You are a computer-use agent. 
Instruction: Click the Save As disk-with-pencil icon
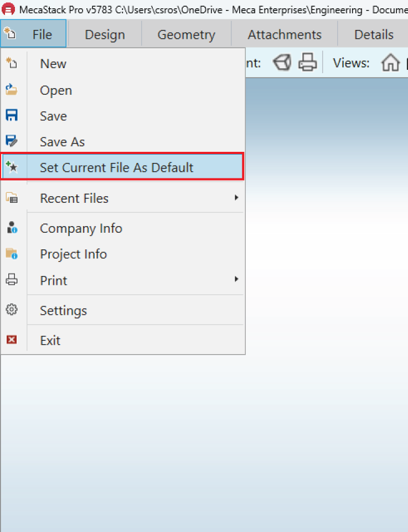[12, 141]
